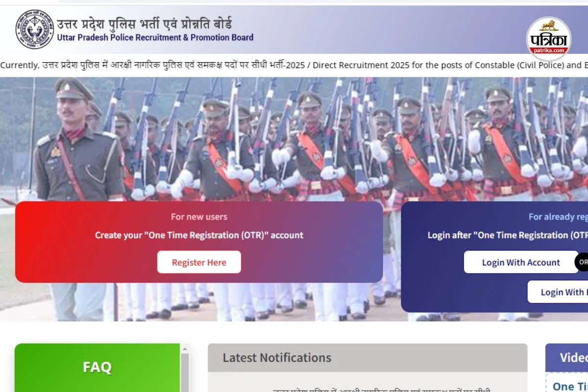Select the Video panel header on right

click(x=567, y=358)
